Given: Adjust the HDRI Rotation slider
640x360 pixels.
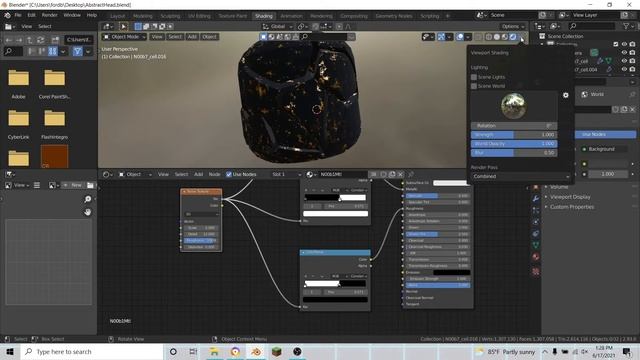Looking at the screenshot, I should click(514, 126).
